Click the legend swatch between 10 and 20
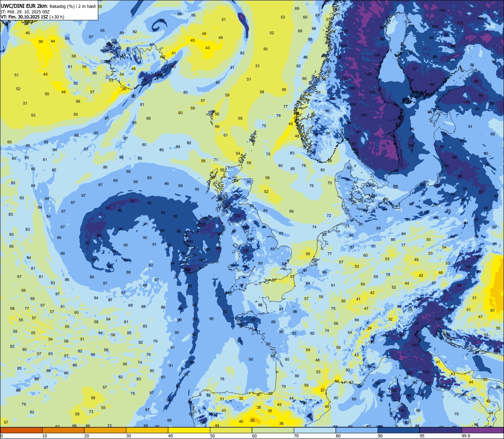 tap(63, 430)
